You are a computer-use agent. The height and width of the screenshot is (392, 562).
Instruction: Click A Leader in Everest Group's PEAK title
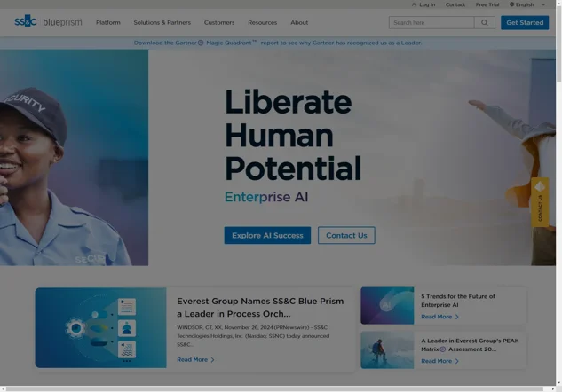[470, 345]
